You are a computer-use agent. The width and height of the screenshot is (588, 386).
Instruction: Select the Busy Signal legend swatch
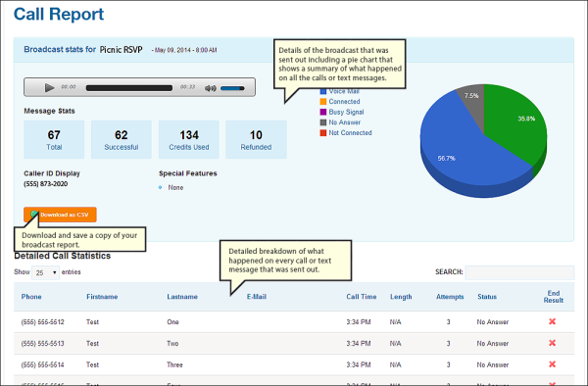pyautogui.click(x=323, y=112)
